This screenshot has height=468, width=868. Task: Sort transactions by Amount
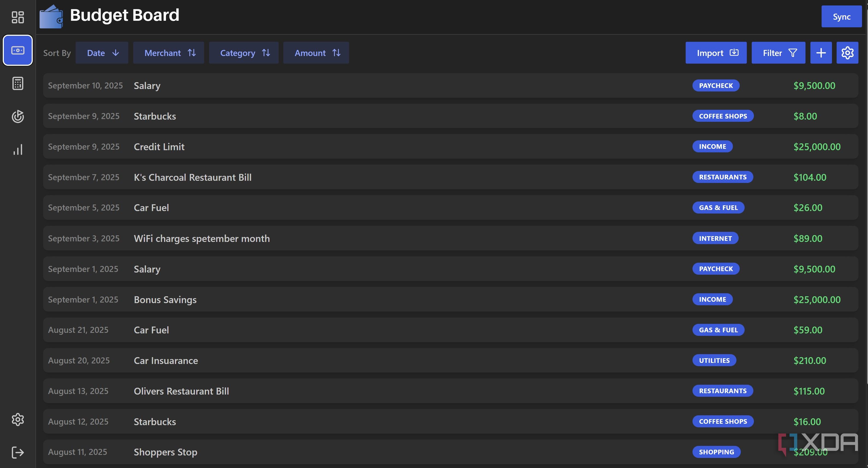tap(316, 53)
